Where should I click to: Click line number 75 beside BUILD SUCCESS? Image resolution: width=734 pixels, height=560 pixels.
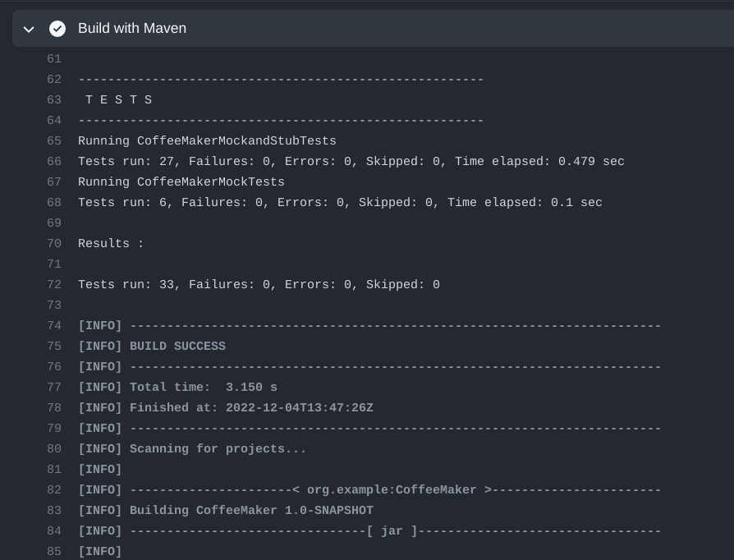coord(54,346)
